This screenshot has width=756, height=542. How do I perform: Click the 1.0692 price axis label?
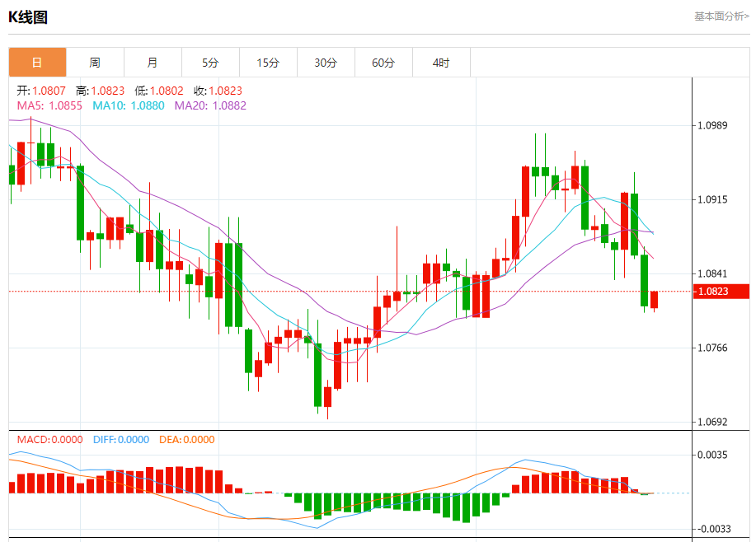click(x=712, y=422)
